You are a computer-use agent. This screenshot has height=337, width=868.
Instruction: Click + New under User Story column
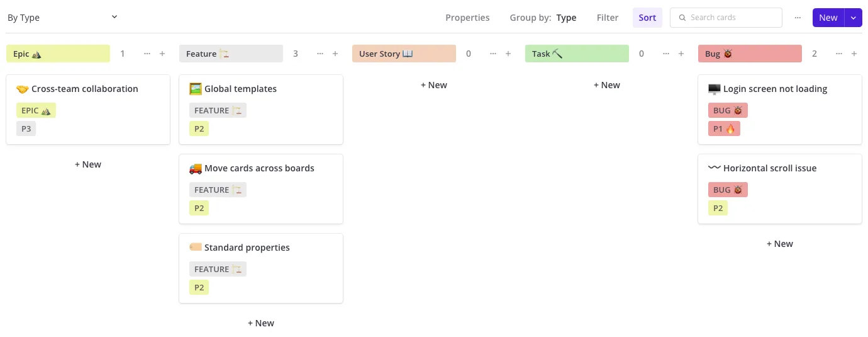(434, 85)
